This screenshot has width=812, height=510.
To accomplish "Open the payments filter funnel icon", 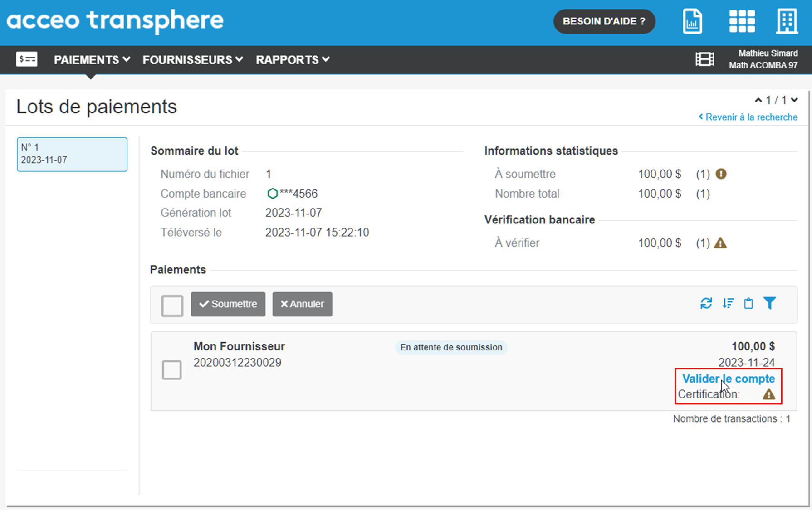I will click(x=770, y=303).
